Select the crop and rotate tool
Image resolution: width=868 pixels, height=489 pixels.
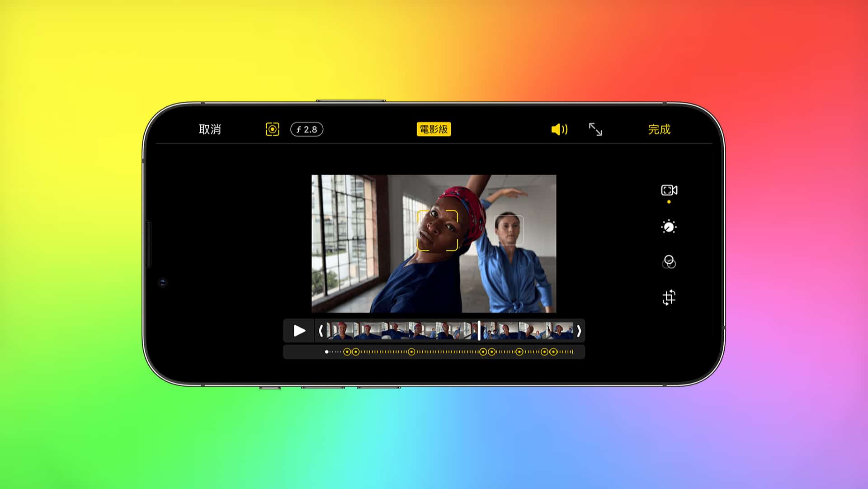tap(669, 297)
